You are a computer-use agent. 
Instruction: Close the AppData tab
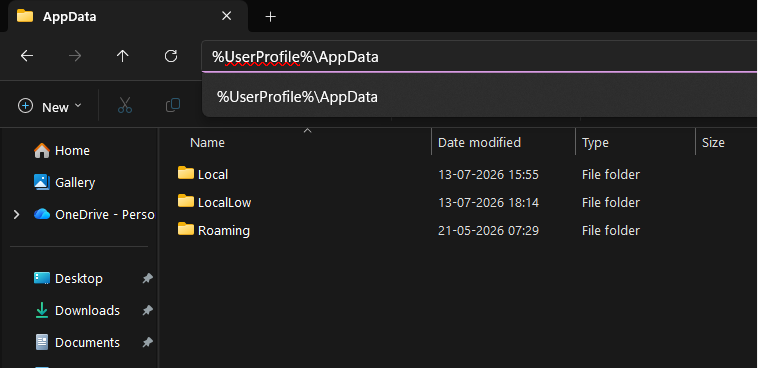tap(226, 16)
